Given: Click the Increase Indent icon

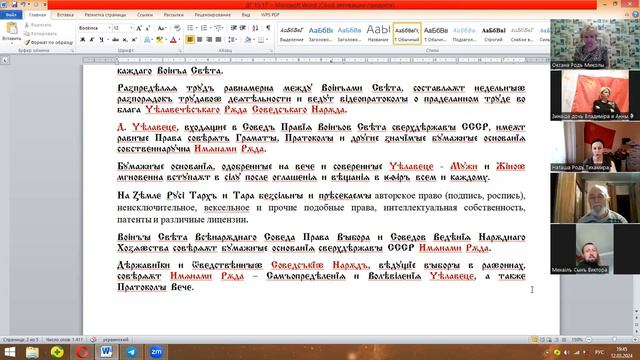Looking at the screenshot, I should 243,28.
